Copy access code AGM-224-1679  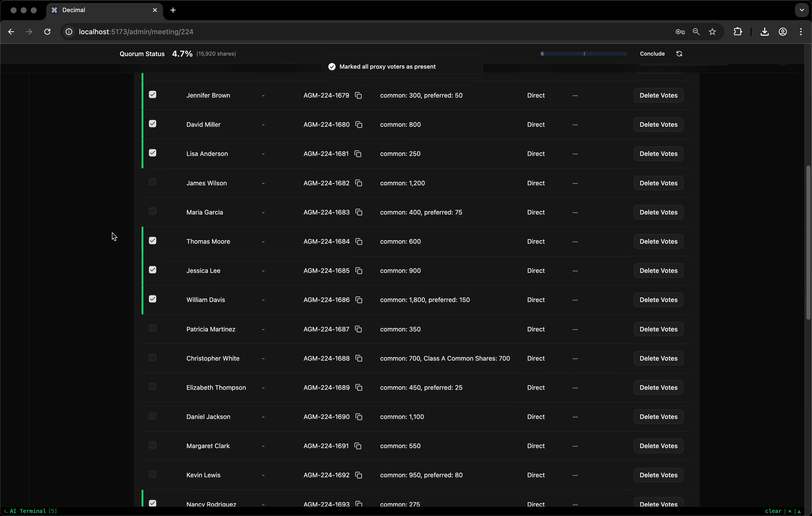point(358,95)
